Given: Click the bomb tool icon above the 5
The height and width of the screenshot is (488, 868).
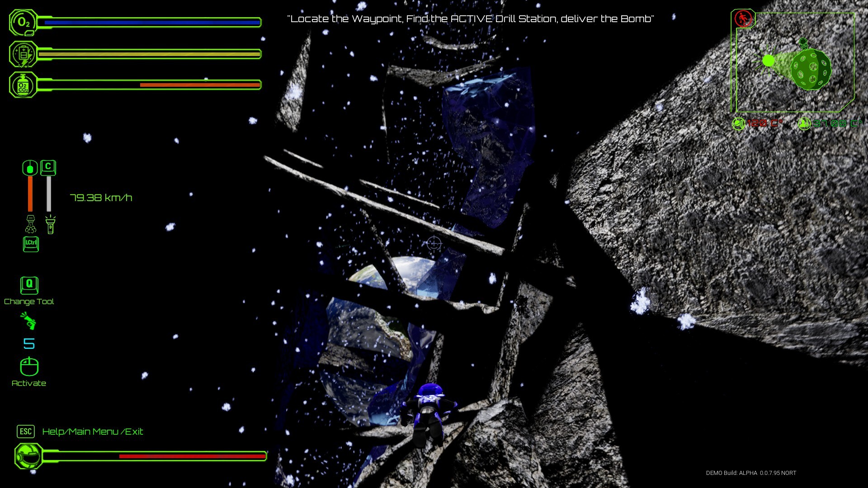Looking at the screenshot, I should pos(29,321).
